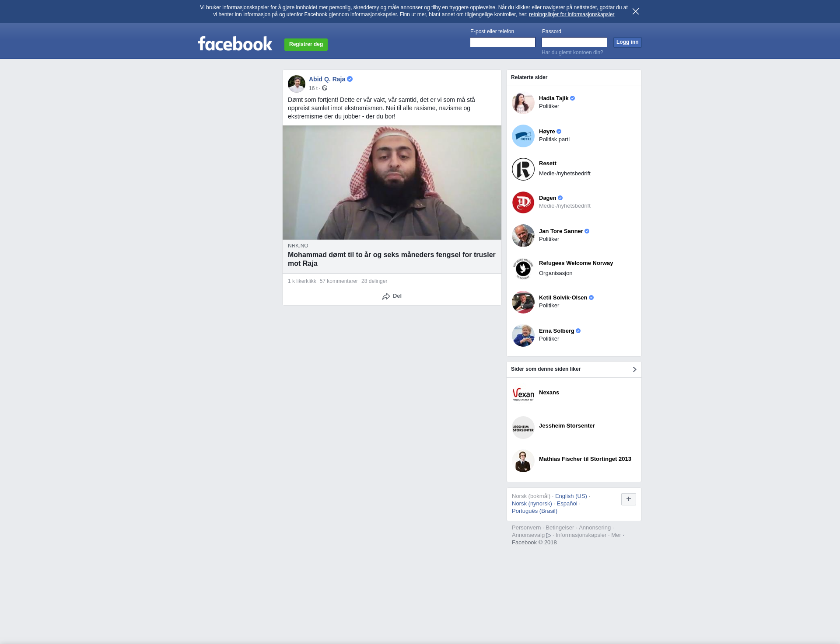The image size is (840, 644).
Task: Switch language to Norsk (nynorsk)
Action: point(532,504)
